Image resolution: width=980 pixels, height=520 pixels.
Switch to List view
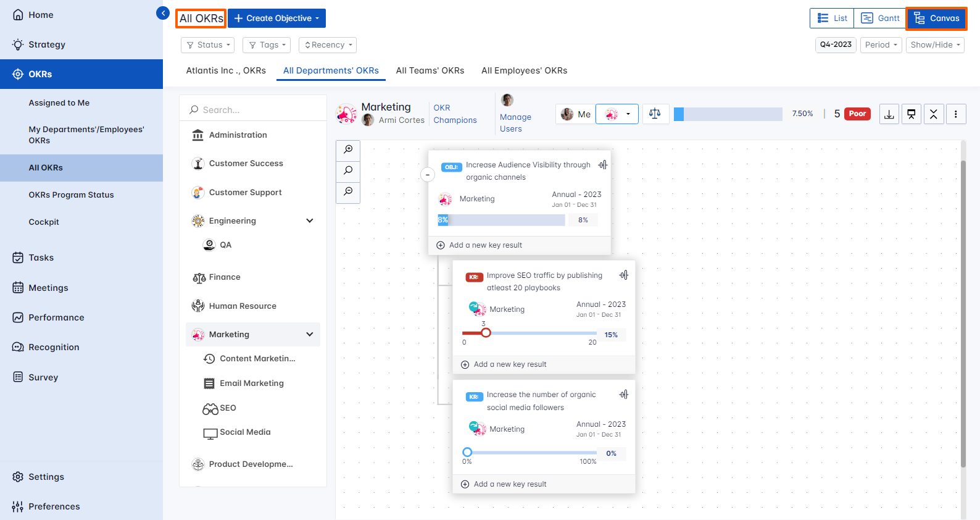coord(832,19)
